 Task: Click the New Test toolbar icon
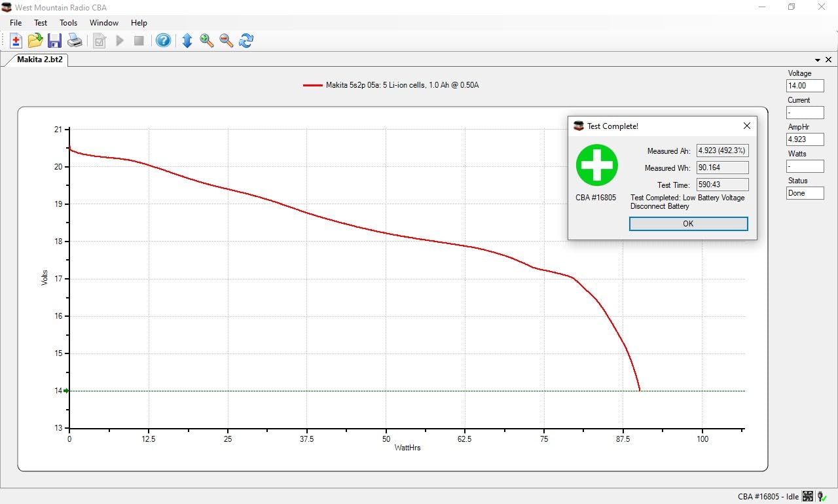point(16,41)
